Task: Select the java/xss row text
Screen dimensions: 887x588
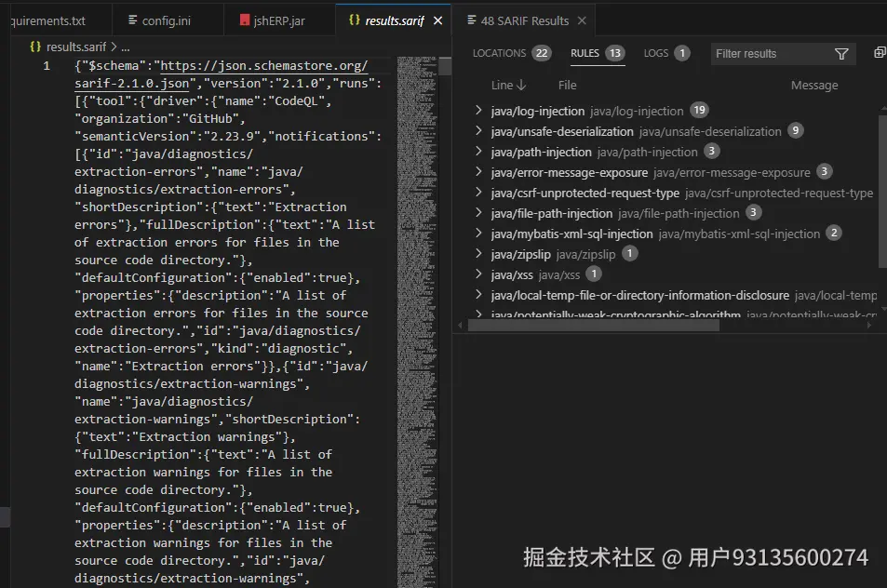Action: pos(512,274)
